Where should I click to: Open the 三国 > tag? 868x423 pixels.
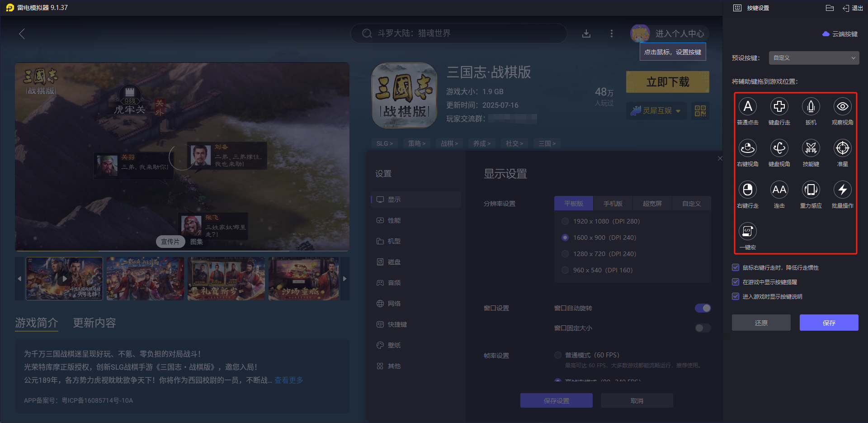click(547, 143)
